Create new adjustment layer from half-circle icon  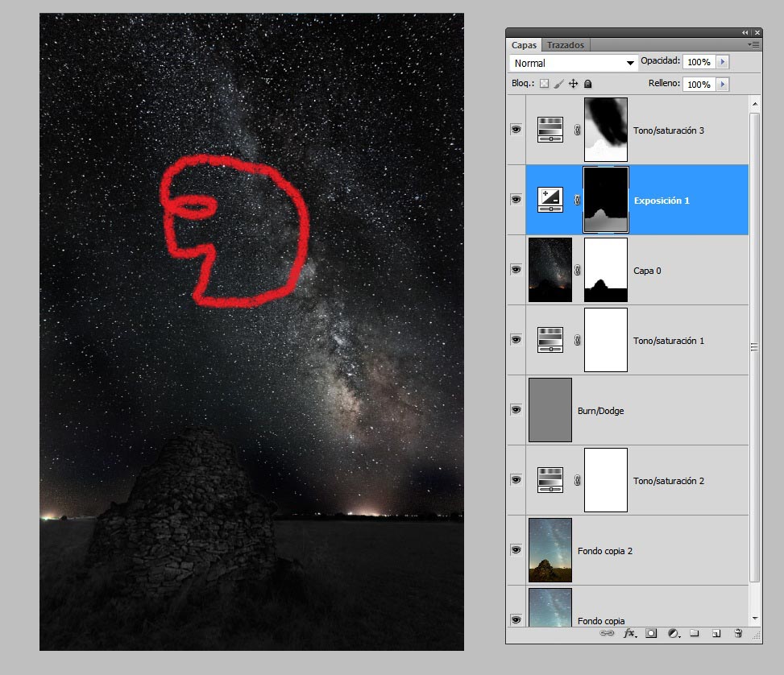[x=673, y=634]
